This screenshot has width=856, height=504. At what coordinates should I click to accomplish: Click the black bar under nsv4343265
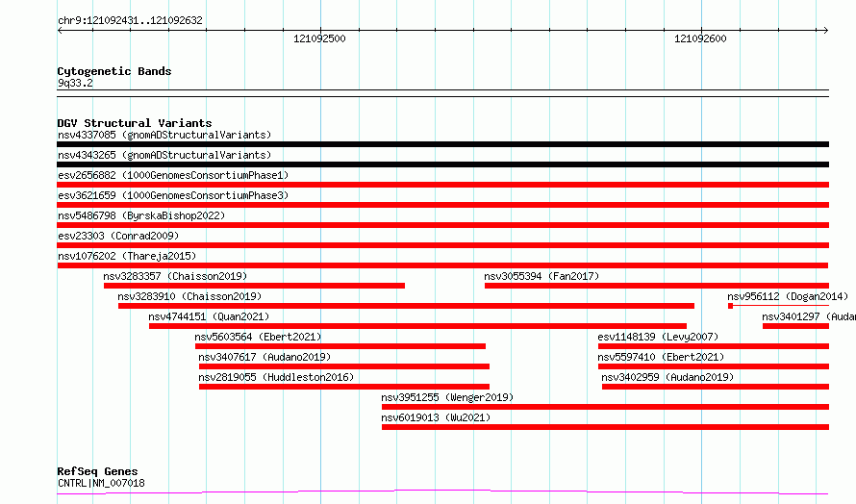[442, 164]
